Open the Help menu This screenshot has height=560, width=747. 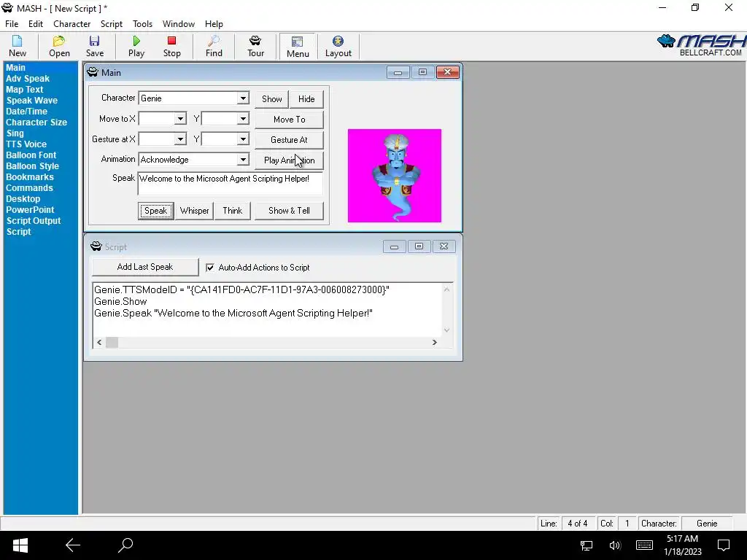(214, 24)
